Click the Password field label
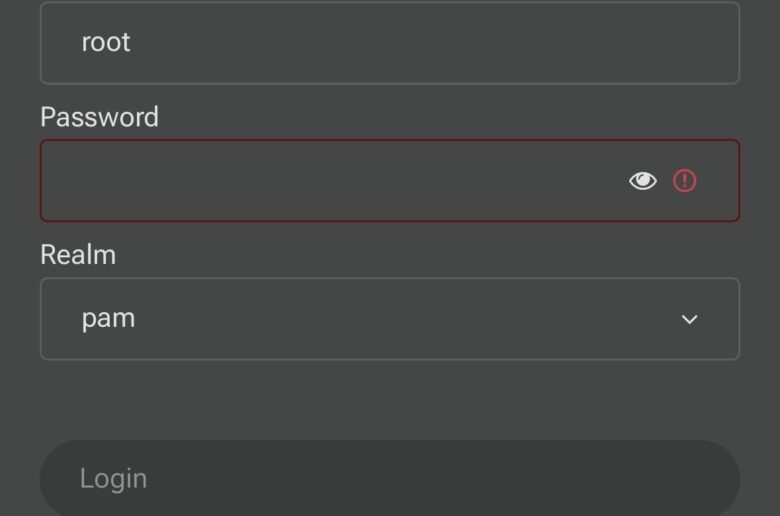The height and width of the screenshot is (516, 780). pyautogui.click(x=99, y=117)
